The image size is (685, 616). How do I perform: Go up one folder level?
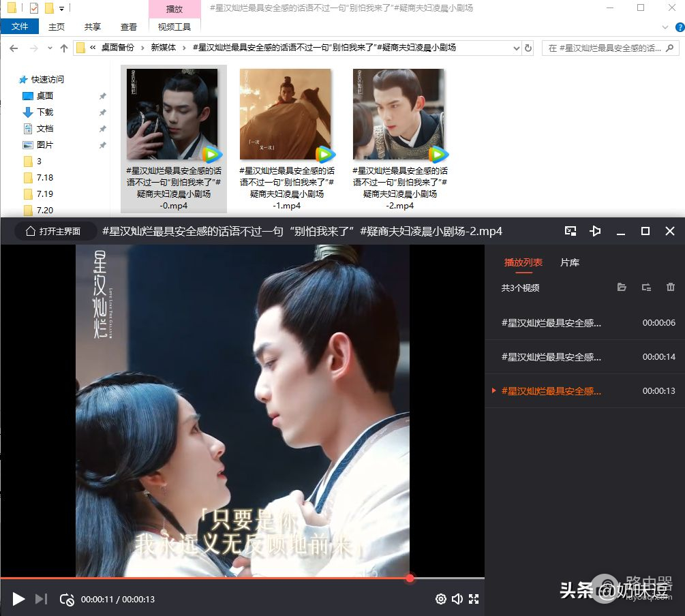tap(64, 48)
